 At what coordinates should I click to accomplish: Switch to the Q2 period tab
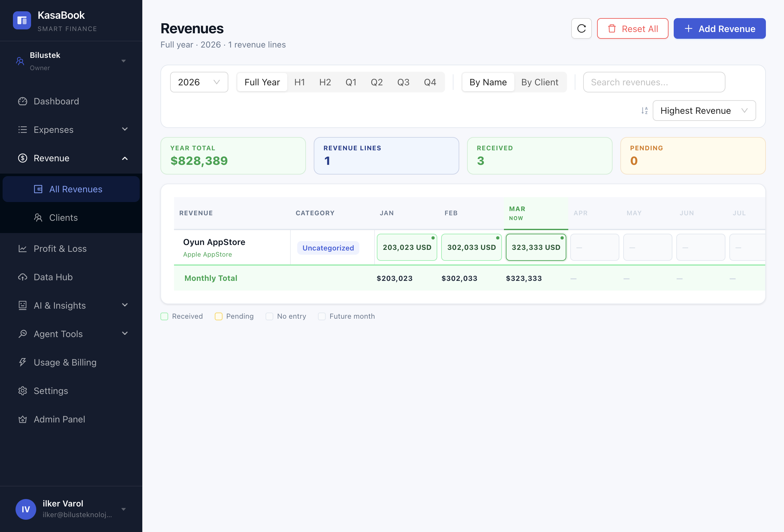point(376,82)
